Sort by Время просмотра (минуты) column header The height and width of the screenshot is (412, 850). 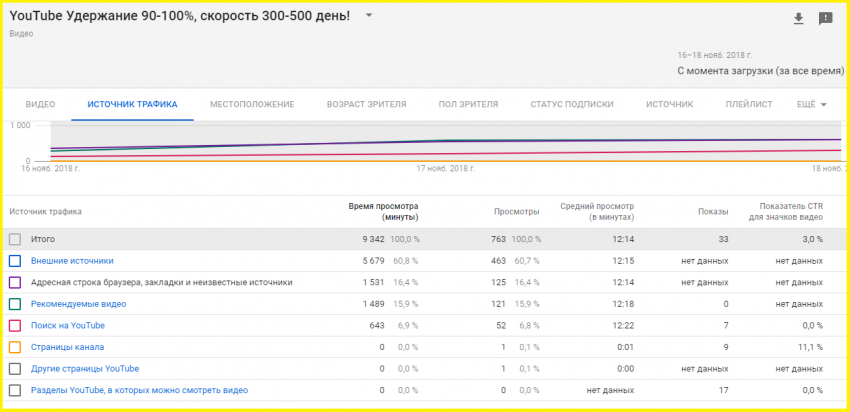383,212
